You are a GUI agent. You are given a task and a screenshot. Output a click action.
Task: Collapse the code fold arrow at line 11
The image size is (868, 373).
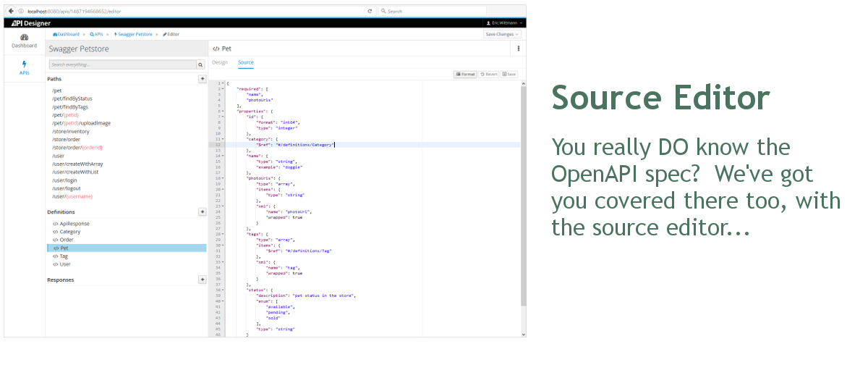[x=224, y=139]
